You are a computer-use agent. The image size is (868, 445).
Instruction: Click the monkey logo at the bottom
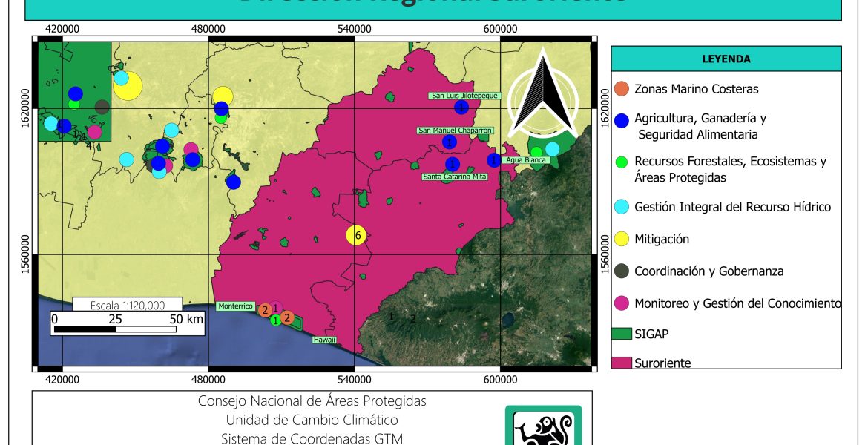(x=543, y=427)
